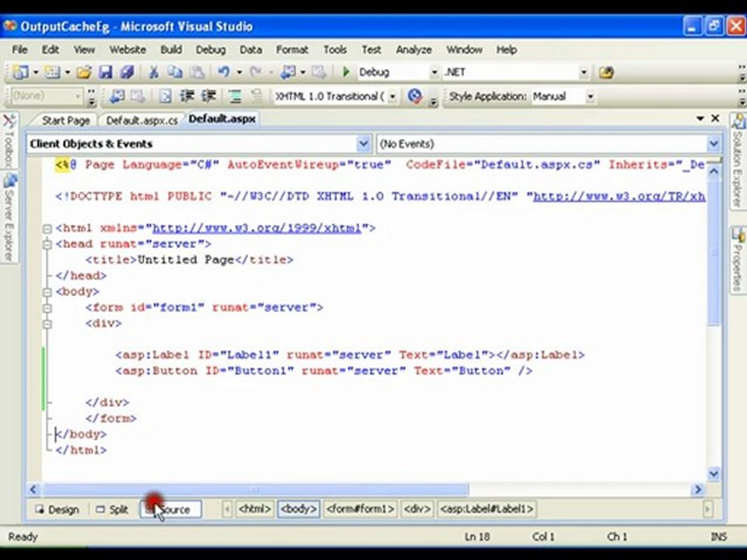This screenshot has width=747, height=560.
Task: Click the Redo toolbar icon
Action: click(256, 72)
